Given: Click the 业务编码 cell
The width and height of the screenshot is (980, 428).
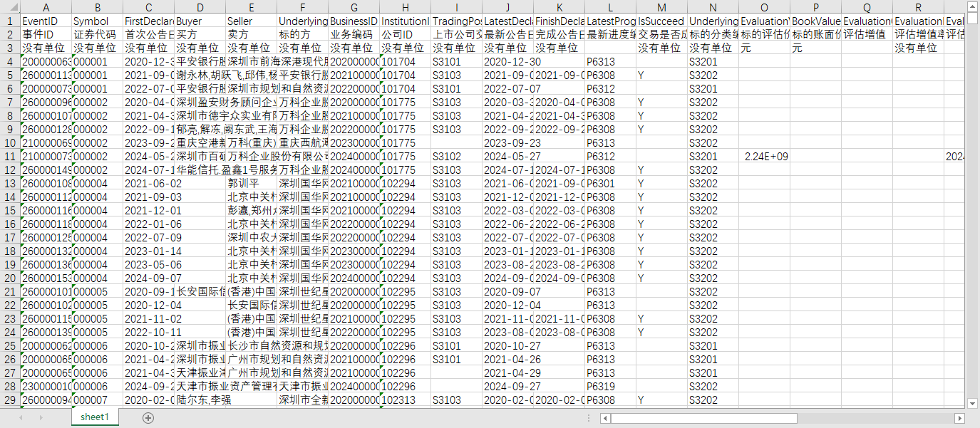Looking at the screenshot, I should (x=354, y=35).
